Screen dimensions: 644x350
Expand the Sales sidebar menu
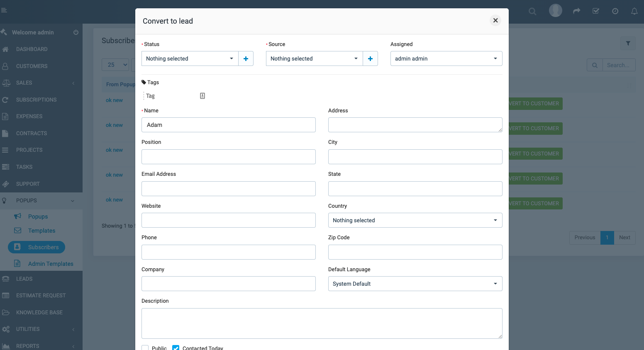(41, 83)
